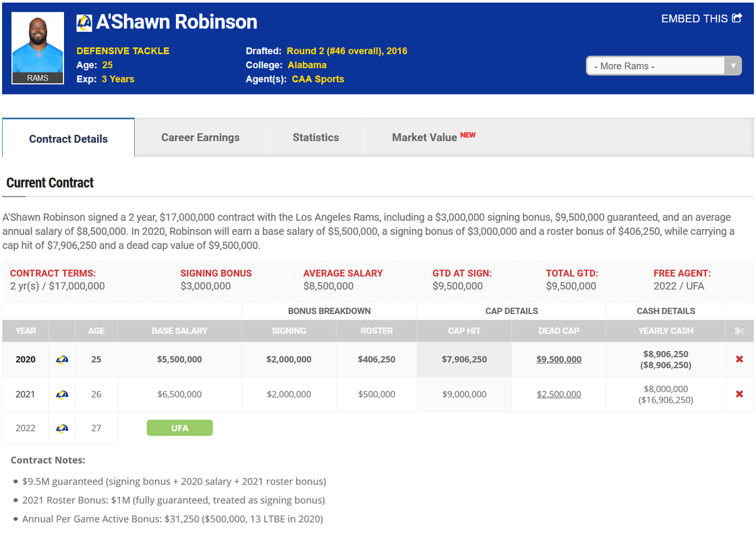Click GTD AT SIGN summary label
Image resolution: width=756 pixels, height=540 pixels.
pos(462,273)
